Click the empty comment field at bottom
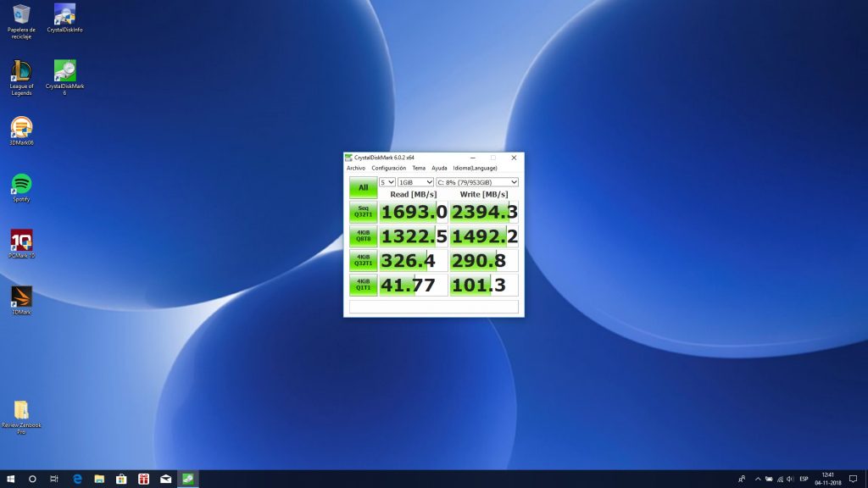 434,307
